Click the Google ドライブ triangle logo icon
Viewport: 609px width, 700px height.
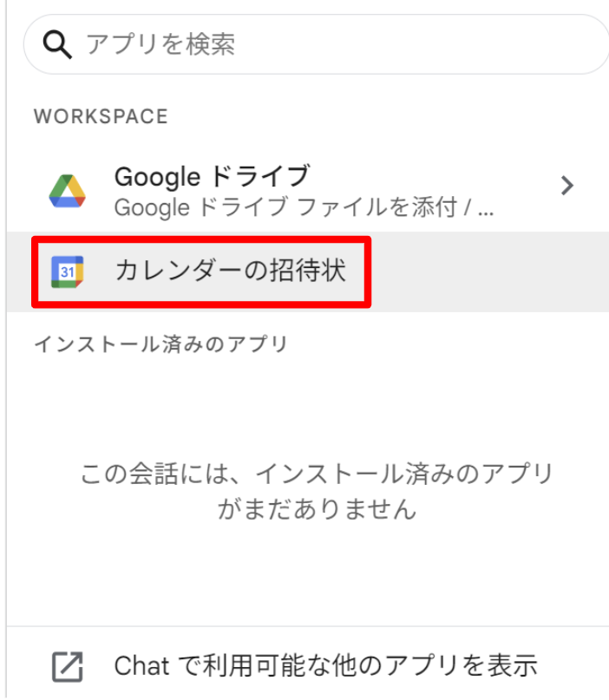67,191
